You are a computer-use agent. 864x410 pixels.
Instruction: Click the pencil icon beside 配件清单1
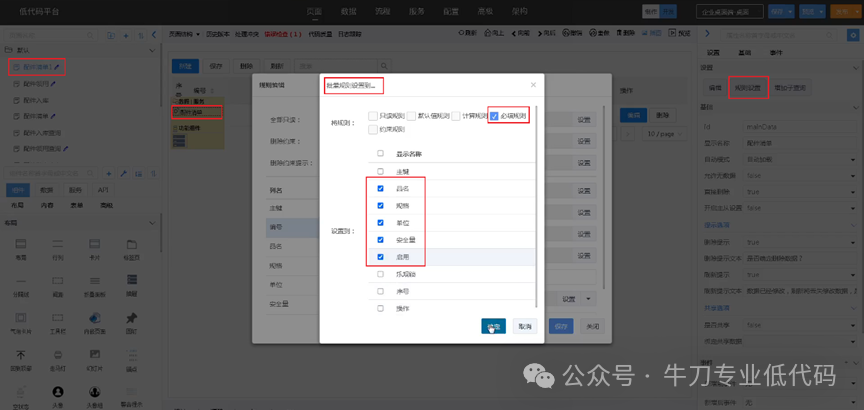click(x=57, y=67)
